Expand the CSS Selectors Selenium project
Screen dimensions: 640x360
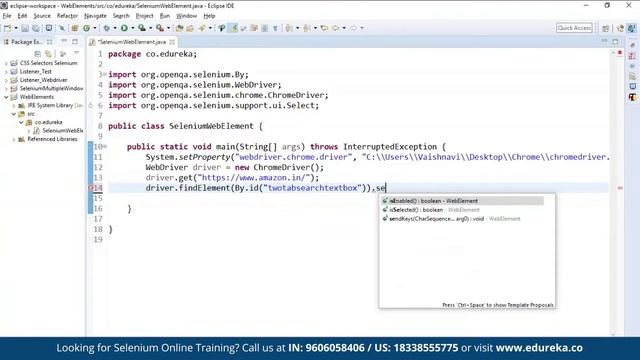click(6, 63)
